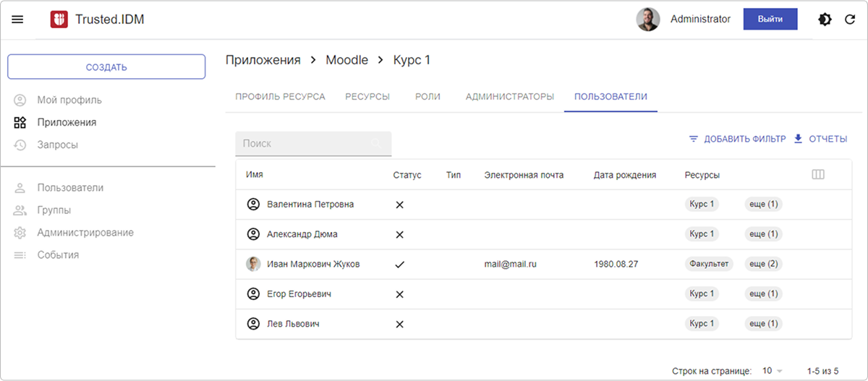Open Запросы in sidebar

coord(57,145)
